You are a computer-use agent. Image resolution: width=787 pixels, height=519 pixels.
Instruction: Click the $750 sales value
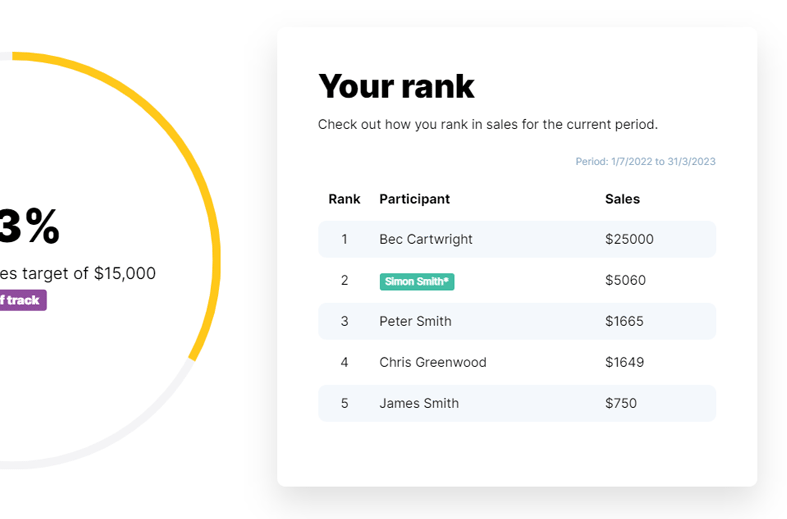coord(621,404)
